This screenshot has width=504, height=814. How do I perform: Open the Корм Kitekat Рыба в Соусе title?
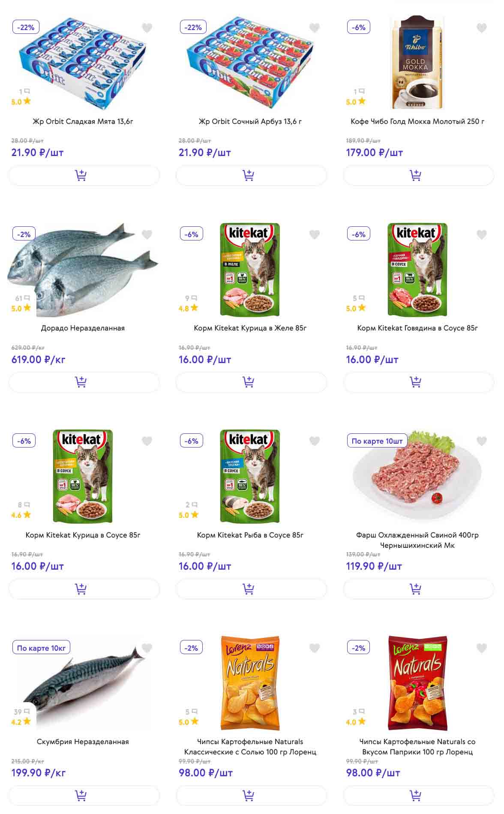click(250, 535)
